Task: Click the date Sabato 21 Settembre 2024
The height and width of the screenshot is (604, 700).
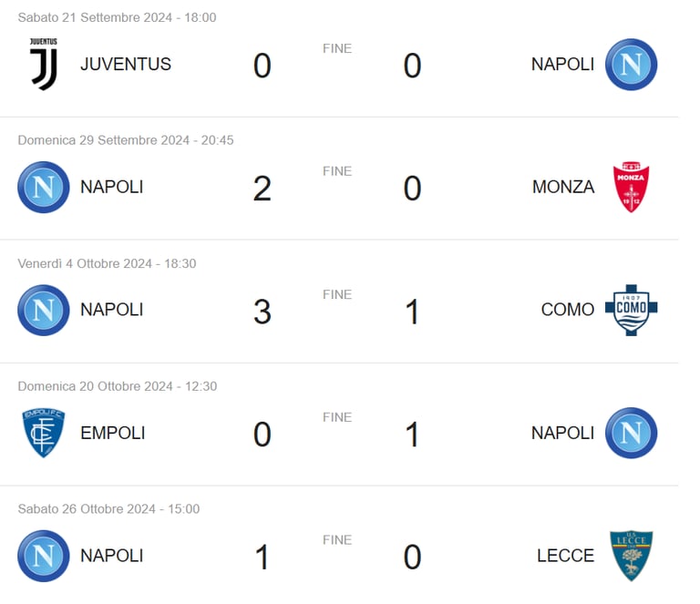Action: tap(95, 17)
